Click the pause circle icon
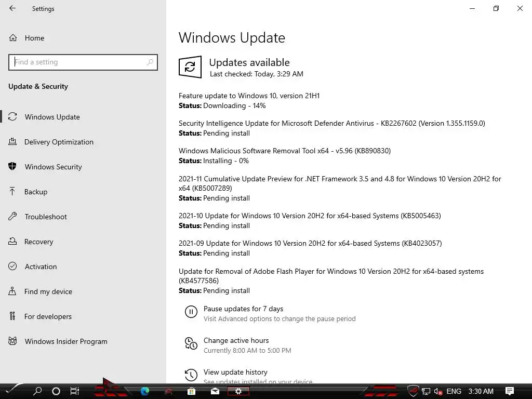Viewport: 532px width, 399px height. click(191, 312)
